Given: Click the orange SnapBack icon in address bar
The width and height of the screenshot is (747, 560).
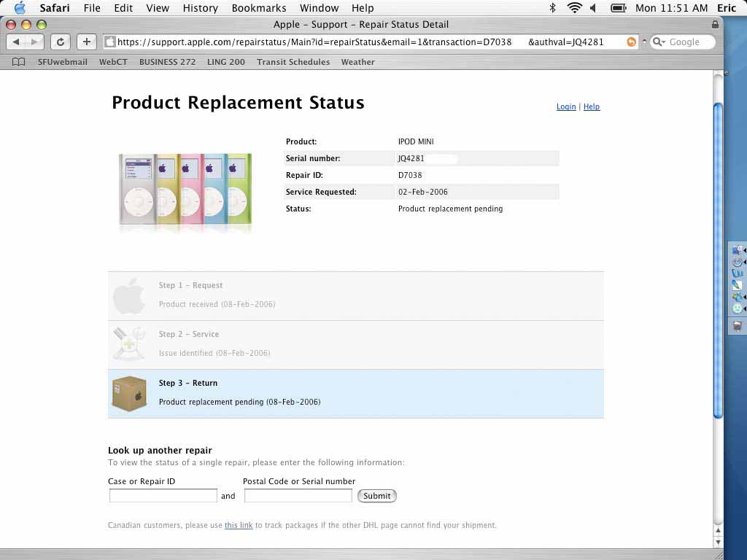Looking at the screenshot, I should point(631,42).
